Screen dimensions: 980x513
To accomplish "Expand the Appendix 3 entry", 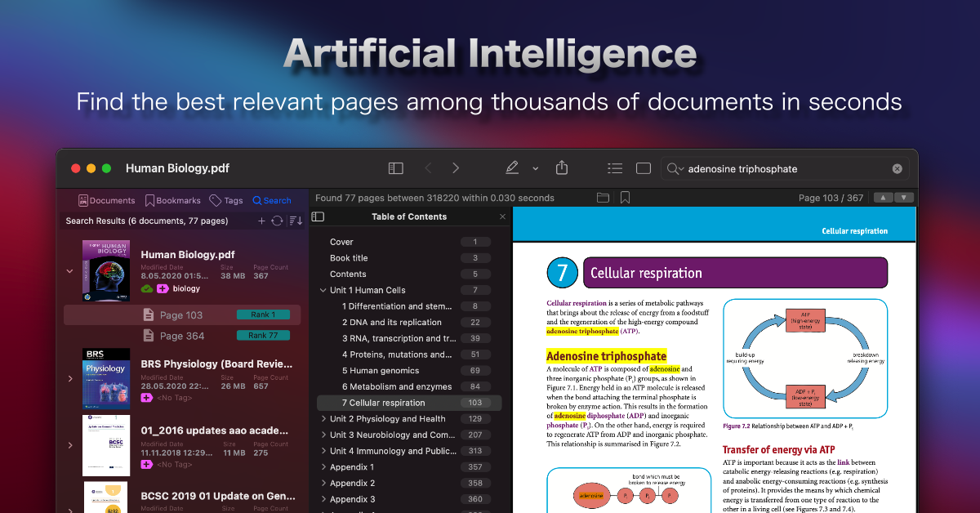I will 323,499.
